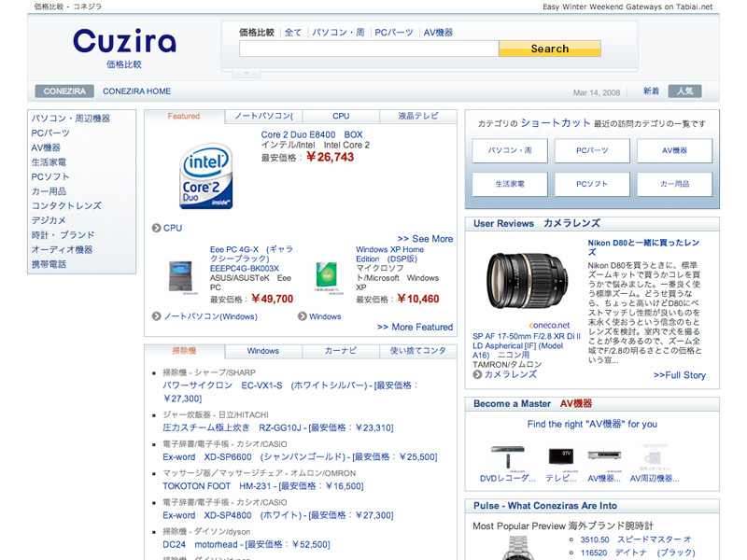The height and width of the screenshot is (560, 747).
Task: Open sidebar category 携帯電話
Action: (49, 264)
